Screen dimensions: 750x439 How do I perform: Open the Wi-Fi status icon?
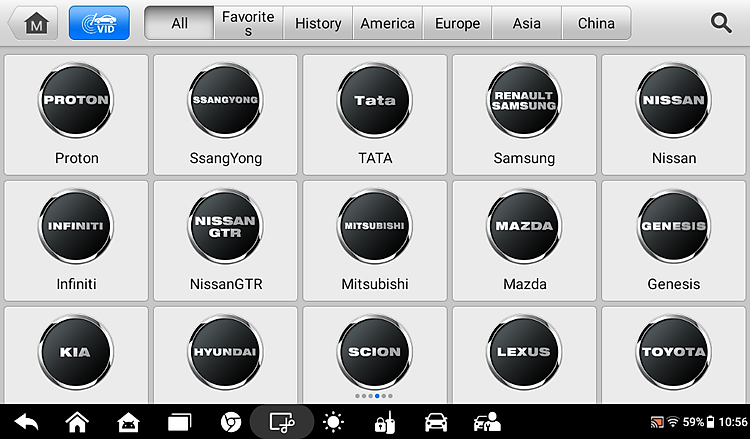tap(673, 422)
